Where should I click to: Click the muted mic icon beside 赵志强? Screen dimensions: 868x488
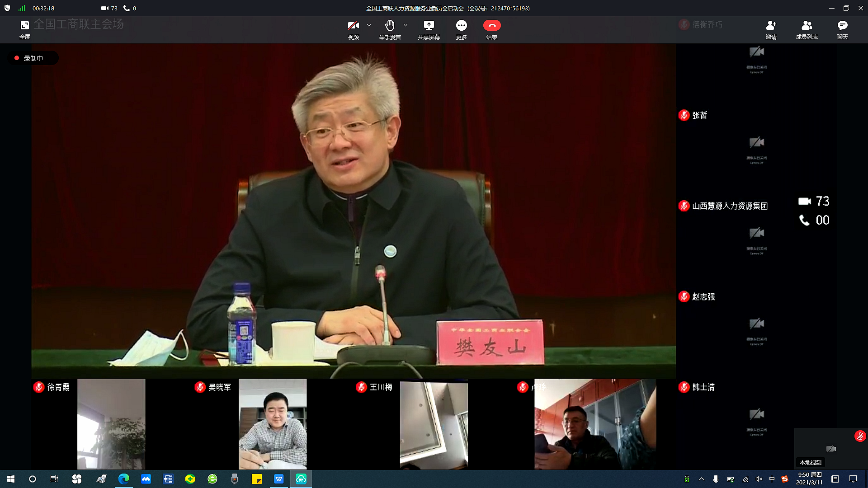tap(684, 296)
